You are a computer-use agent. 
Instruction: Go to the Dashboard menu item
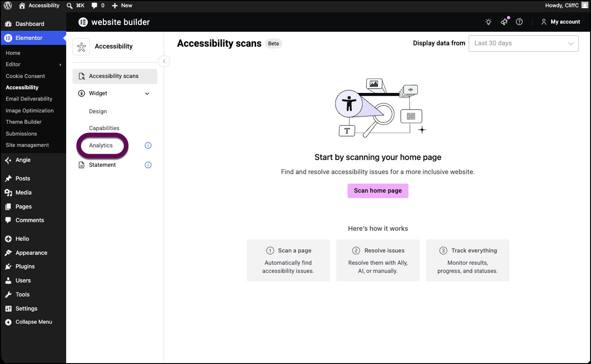coord(34,24)
